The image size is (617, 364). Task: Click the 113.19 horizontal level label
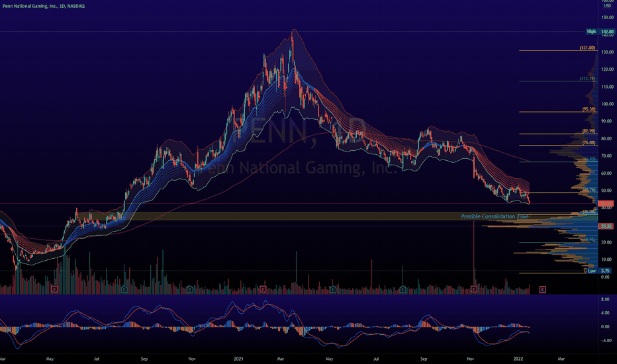[x=587, y=79]
